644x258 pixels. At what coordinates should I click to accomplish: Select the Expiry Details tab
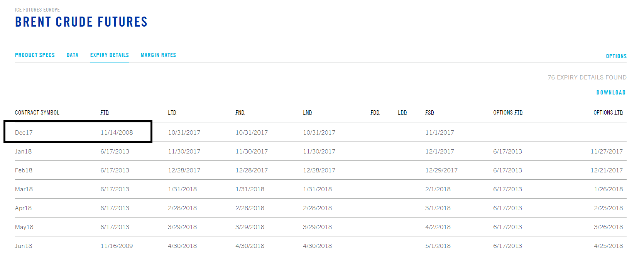110,55
